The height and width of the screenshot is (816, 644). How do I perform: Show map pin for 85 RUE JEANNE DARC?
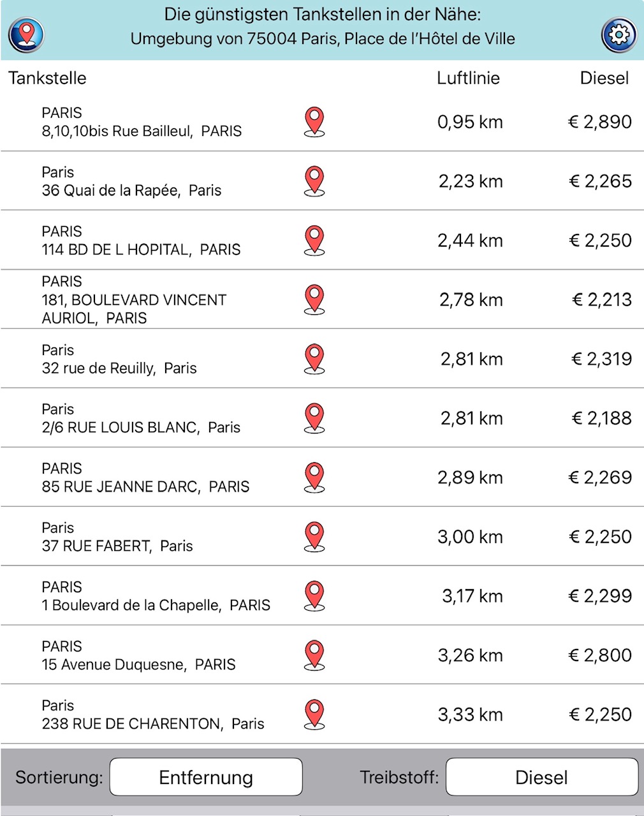[x=314, y=477]
